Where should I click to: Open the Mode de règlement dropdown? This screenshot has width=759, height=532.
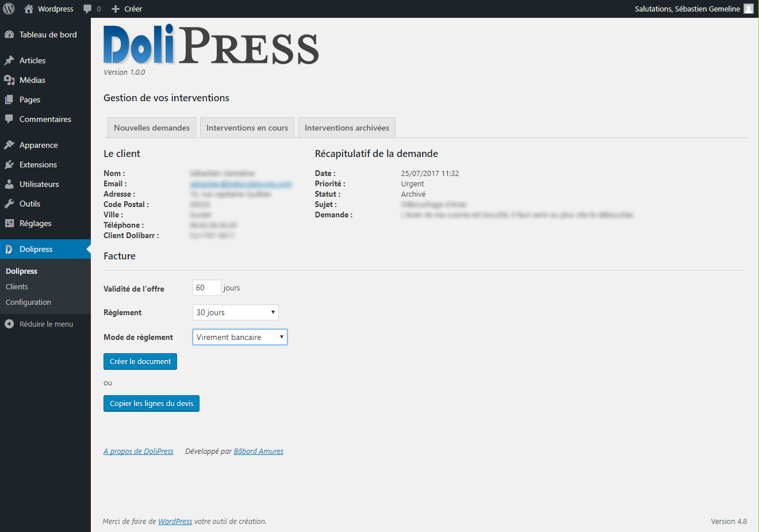240,337
